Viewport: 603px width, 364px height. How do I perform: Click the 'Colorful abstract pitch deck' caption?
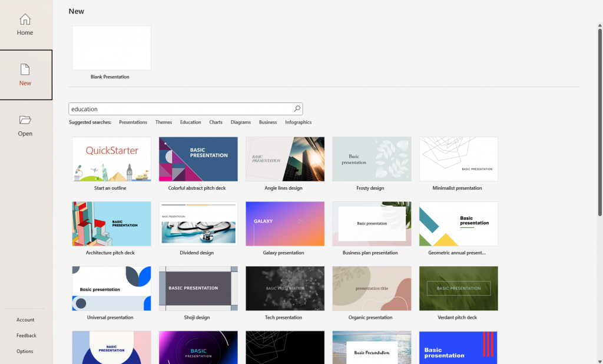pyautogui.click(x=197, y=188)
